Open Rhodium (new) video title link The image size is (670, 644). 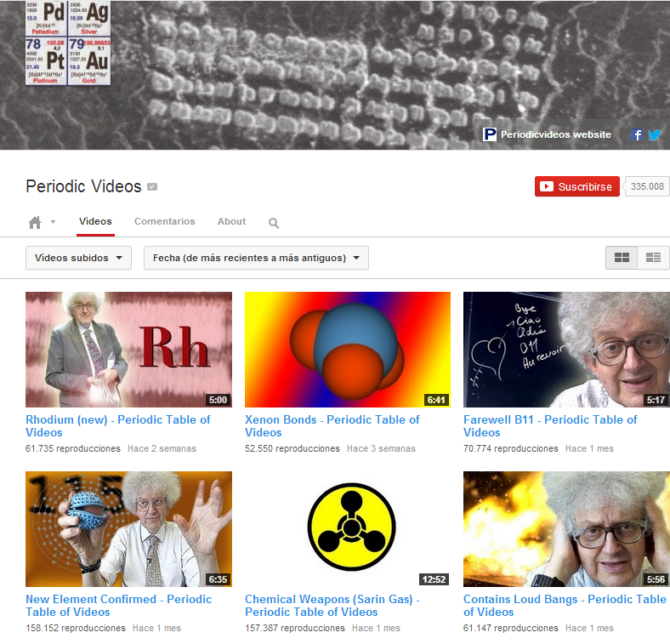click(118, 426)
